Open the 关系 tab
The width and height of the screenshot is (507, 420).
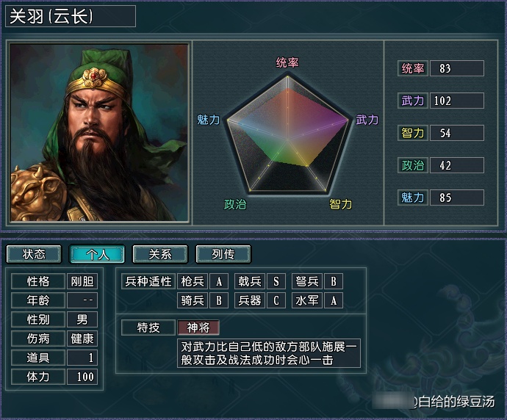[160, 254]
